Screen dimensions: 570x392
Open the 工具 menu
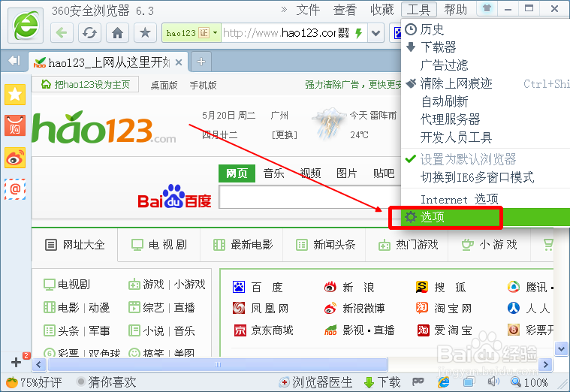(x=418, y=10)
